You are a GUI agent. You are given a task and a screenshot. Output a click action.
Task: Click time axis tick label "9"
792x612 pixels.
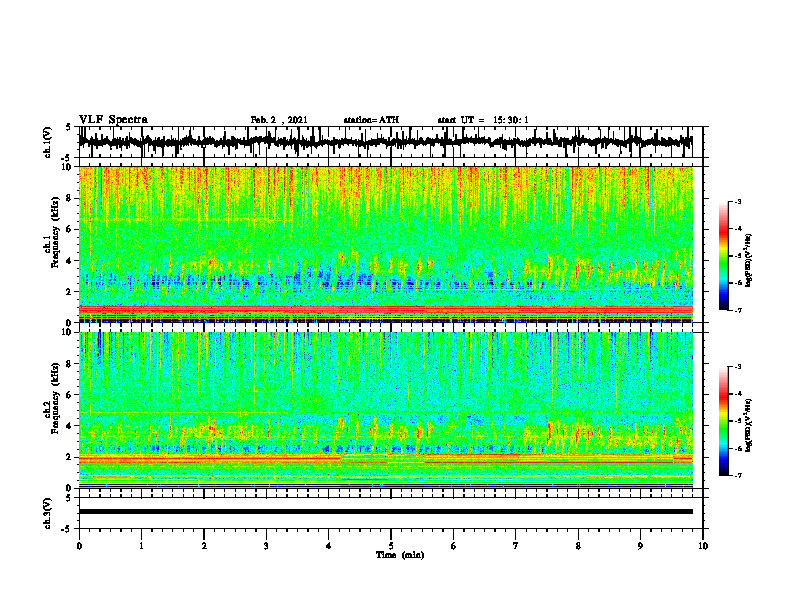[640, 546]
